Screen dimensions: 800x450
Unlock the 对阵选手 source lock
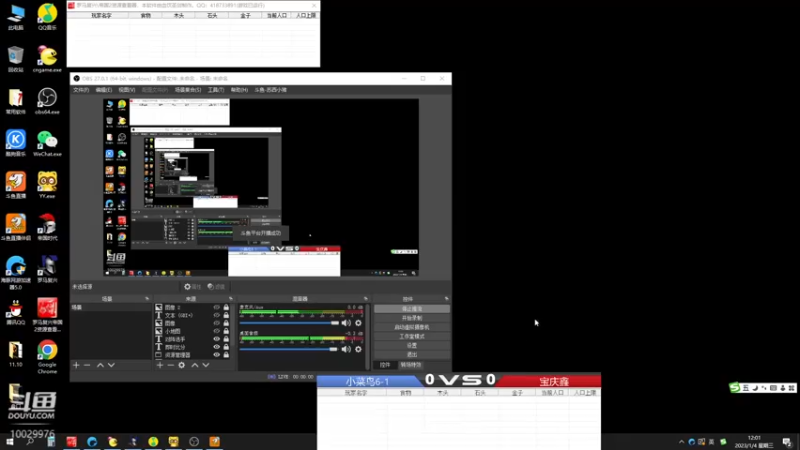coord(226,339)
